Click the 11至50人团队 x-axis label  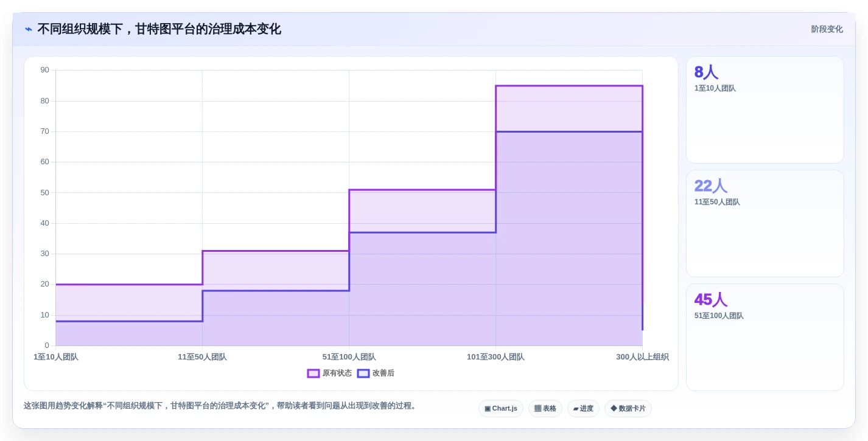(202, 357)
